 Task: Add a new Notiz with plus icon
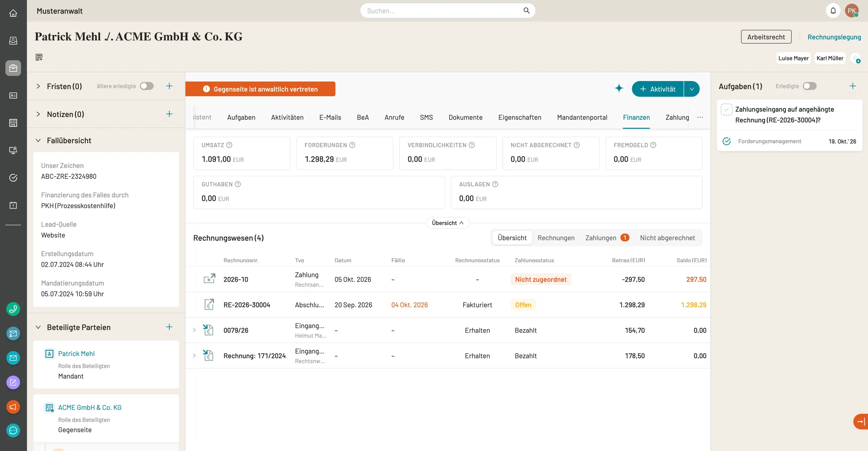169,114
